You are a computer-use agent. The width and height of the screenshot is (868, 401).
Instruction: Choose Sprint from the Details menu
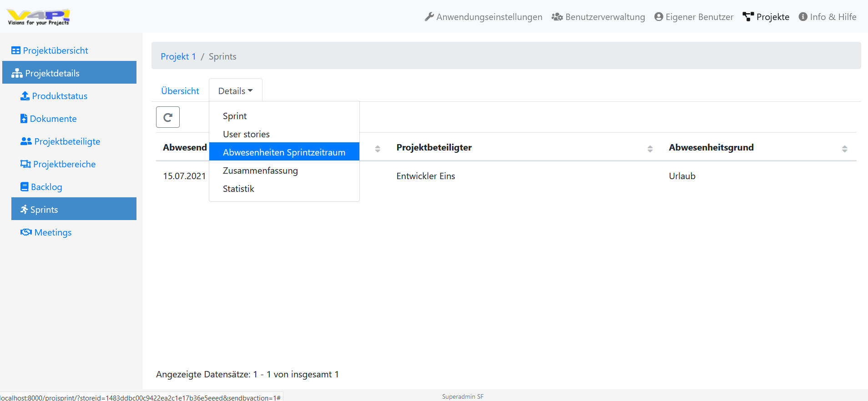(x=284, y=116)
